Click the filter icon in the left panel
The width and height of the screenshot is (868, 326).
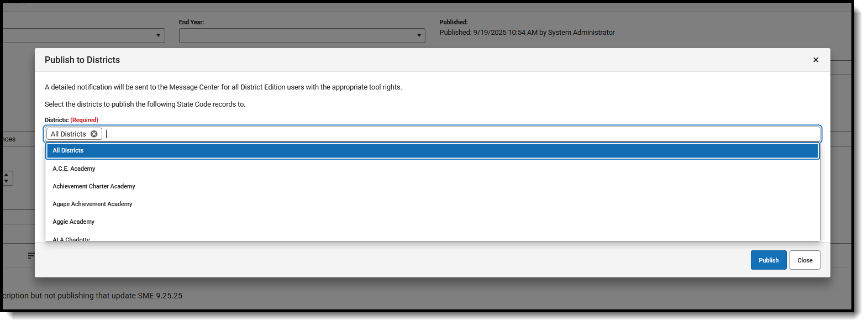(x=31, y=255)
